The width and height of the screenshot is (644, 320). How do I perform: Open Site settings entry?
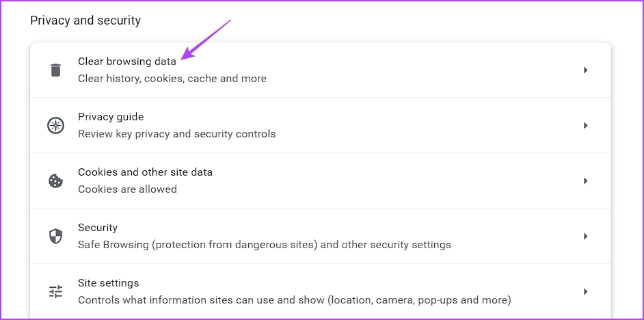pyautogui.click(x=321, y=292)
